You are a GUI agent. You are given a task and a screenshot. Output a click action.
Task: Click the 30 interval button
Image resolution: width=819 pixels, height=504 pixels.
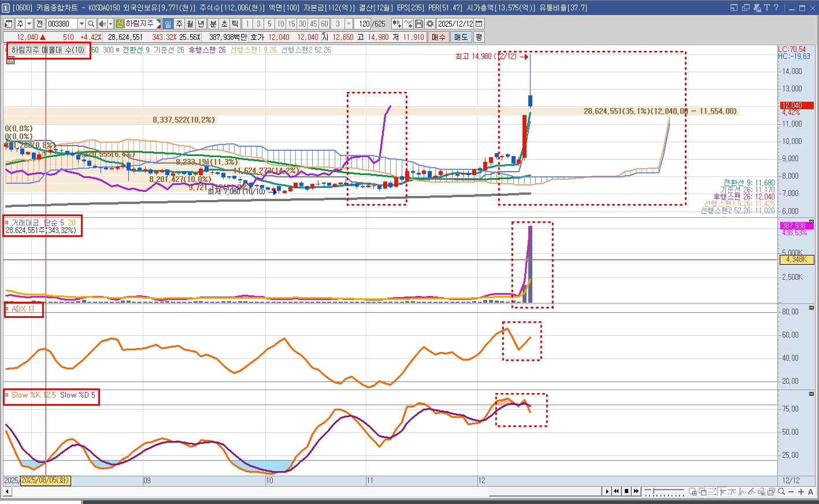tap(302, 24)
